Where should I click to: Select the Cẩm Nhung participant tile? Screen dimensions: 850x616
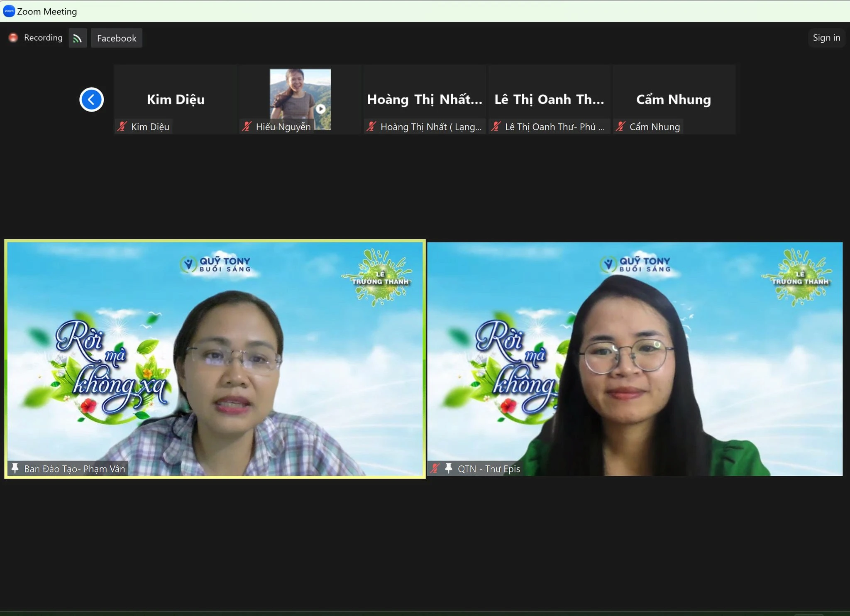pos(673,99)
